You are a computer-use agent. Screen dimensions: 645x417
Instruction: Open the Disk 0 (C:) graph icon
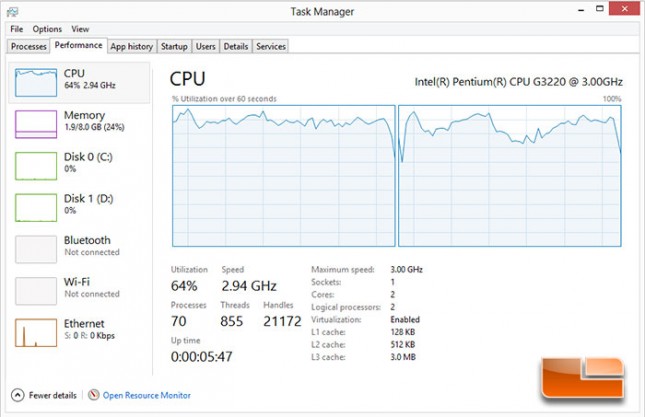tap(36, 166)
